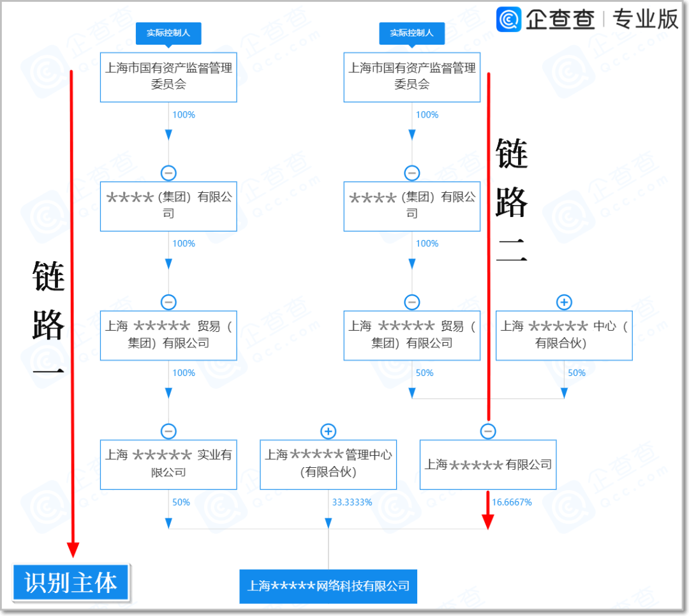Click the 识别主体 button
689x616 pixels.
[x=70, y=582]
